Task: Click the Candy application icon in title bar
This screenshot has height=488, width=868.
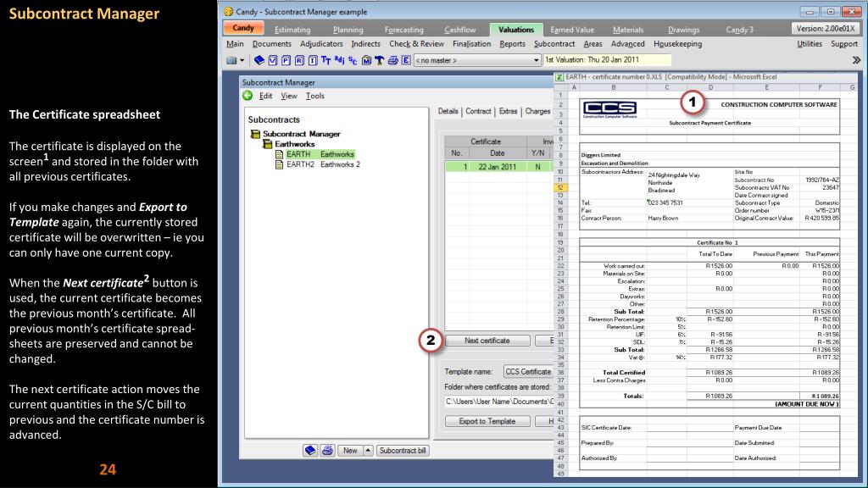Action: tap(229, 12)
